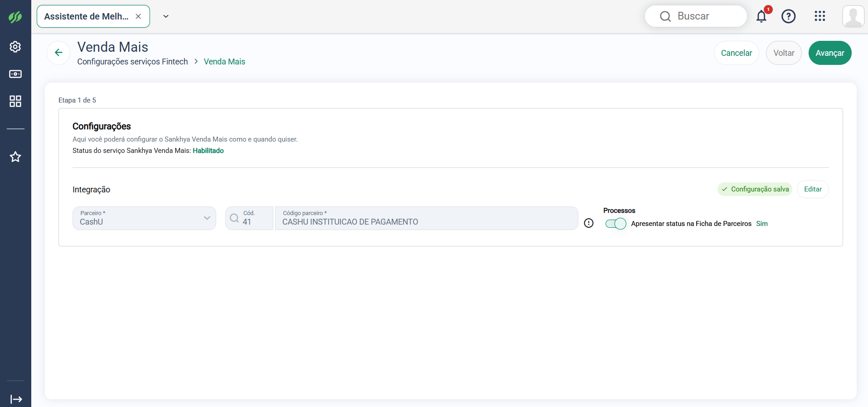Click the info warning icon near Código parceiro
Image resolution: width=868 pixels, height=407 pixels.
(x=589, y=223)
